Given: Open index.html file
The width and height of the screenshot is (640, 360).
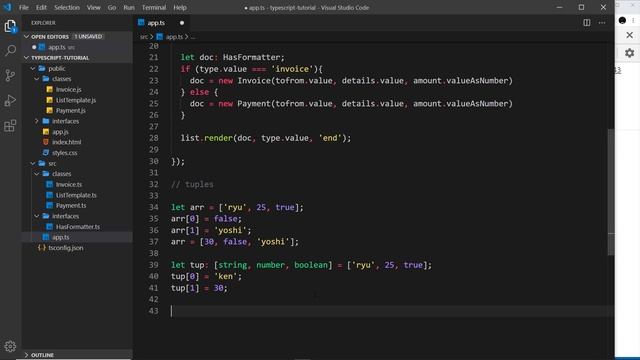Looking at the screenshot, I should pyautogui.click(x=67, y=142).
